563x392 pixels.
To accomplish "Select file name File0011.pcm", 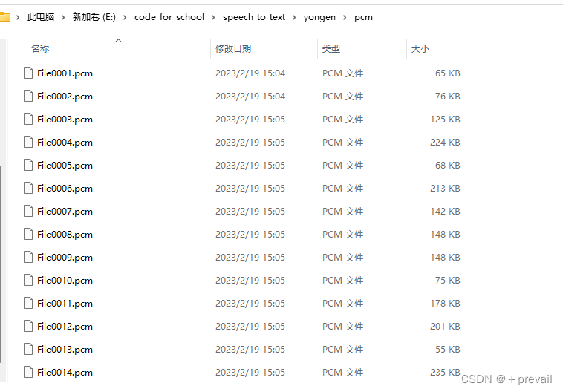I will 65,304.
